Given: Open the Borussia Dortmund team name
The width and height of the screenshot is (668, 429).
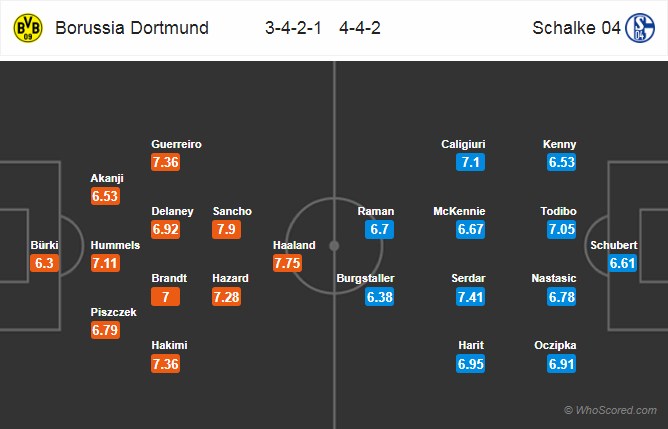Looking at the screenshot, I should click(132, 28).
